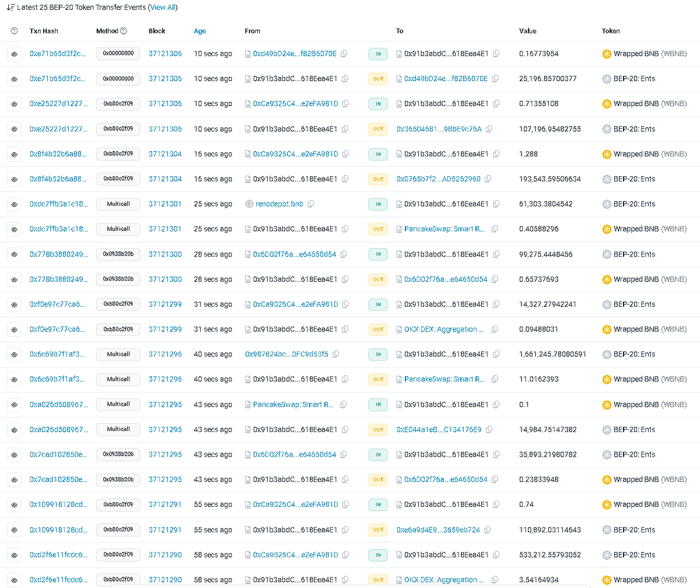Open quick view for row with value 0.16773954
The image size is (700, 588).
[14, 54]
